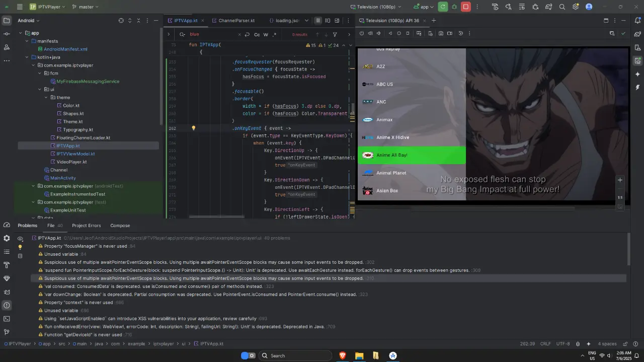
Task: Emulator Home circle button
Action: tap(399, 33)
